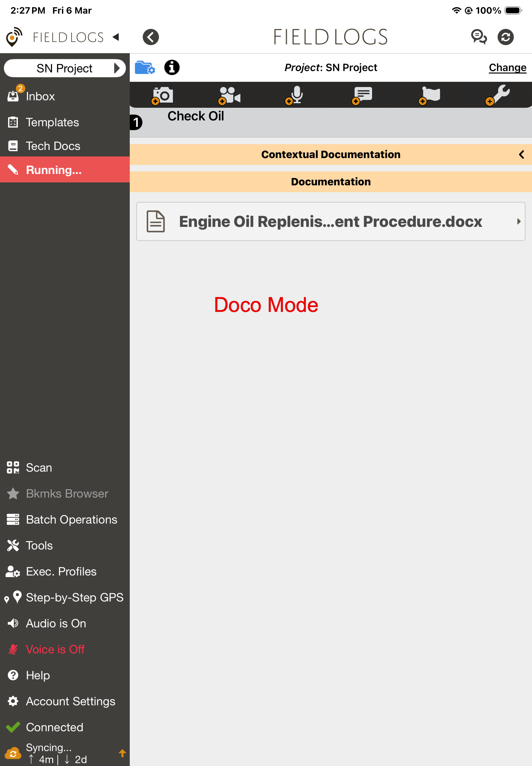Open Engine Oil Replenishment Procedure document
Viewport: 532px width, 766px height.
(331, 221)
